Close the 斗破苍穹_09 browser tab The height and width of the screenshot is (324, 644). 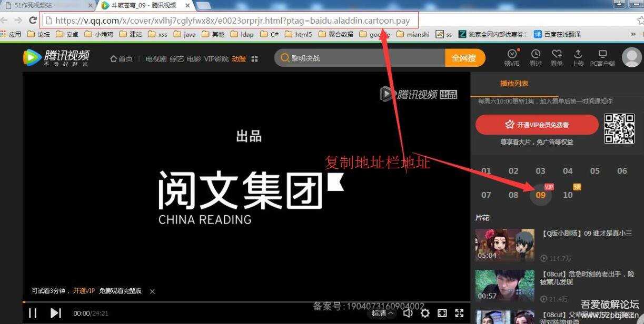point(187,5)
